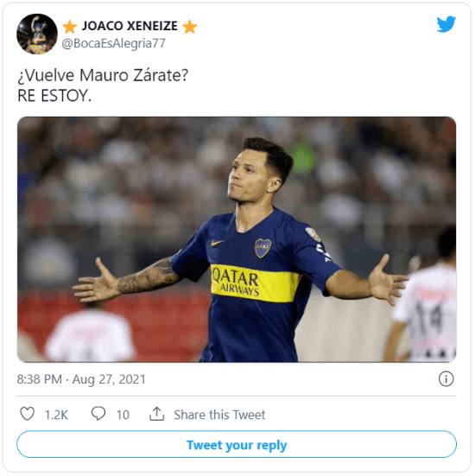
Task: Open the JOACO XENEIZE profile avatar
Action: (x=37, y=34)
